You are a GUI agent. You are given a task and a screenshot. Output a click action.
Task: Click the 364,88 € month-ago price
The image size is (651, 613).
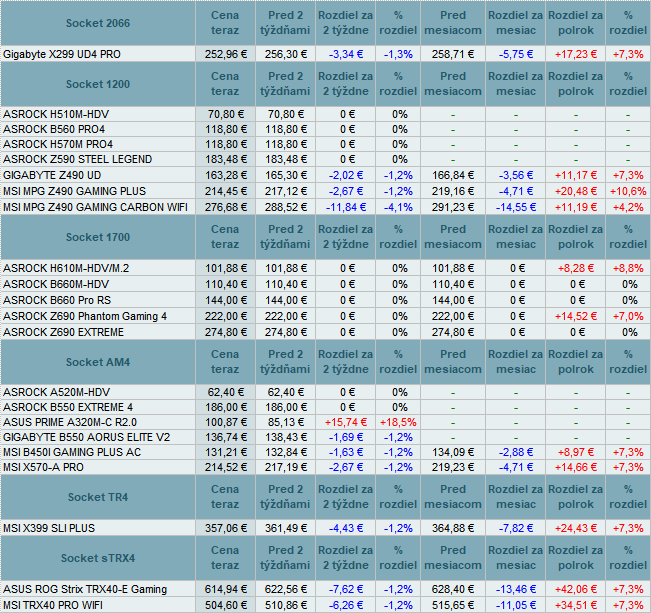coord(453,528)
